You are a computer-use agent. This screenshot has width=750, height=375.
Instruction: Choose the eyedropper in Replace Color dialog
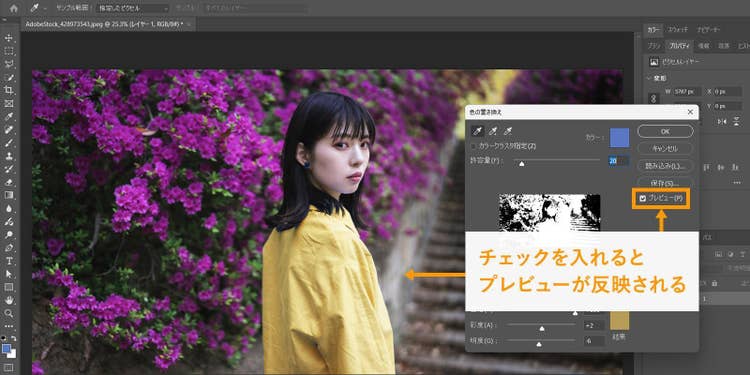pyautogui.click(x=477, y=131)
